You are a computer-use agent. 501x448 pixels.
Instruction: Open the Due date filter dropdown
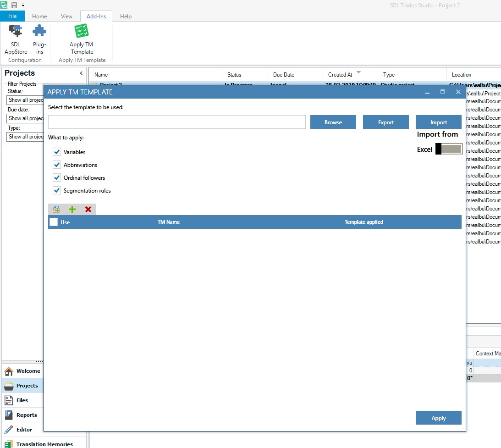coord(25,118)
